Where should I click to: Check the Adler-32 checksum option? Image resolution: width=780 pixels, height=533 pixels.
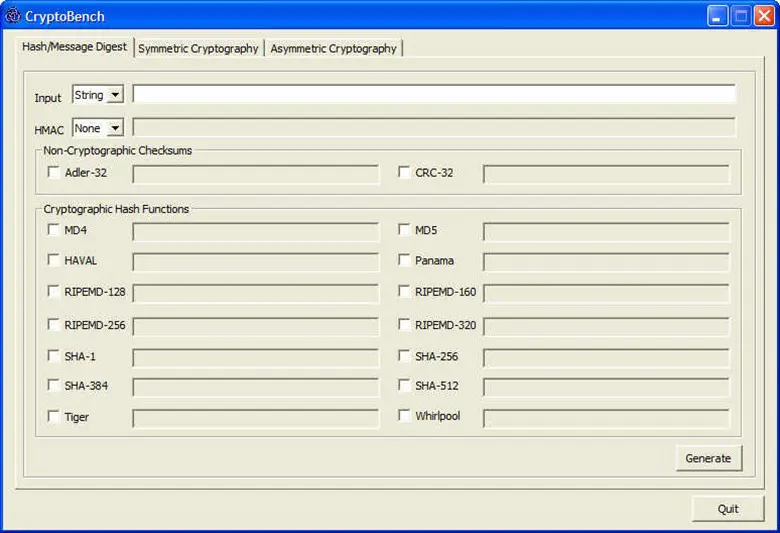[54, 172]
